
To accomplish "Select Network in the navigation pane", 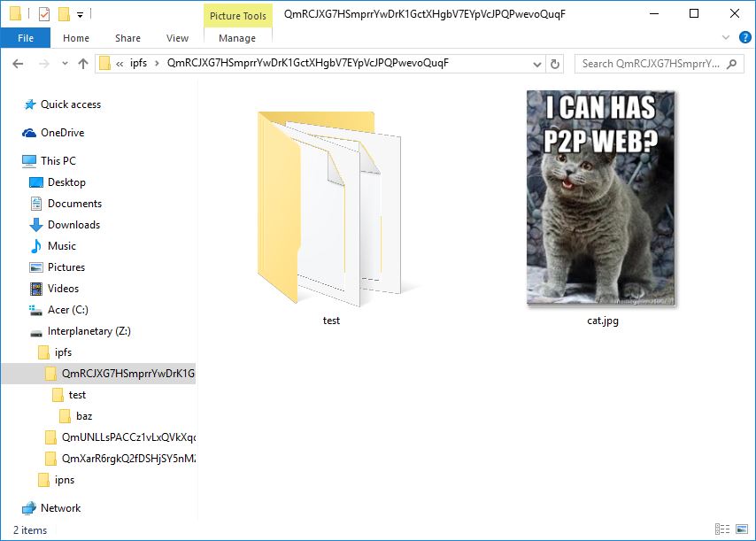I will click(51, 507).
